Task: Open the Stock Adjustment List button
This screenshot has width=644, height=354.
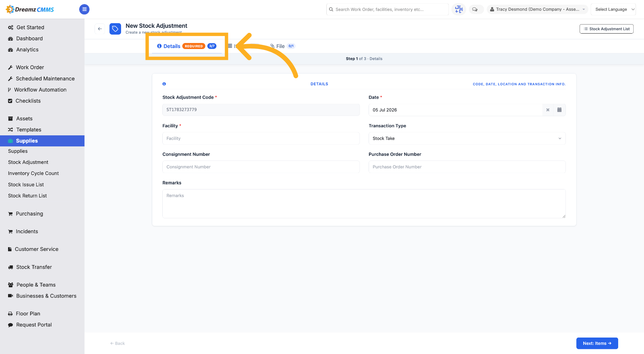Action: click(606, 29)
